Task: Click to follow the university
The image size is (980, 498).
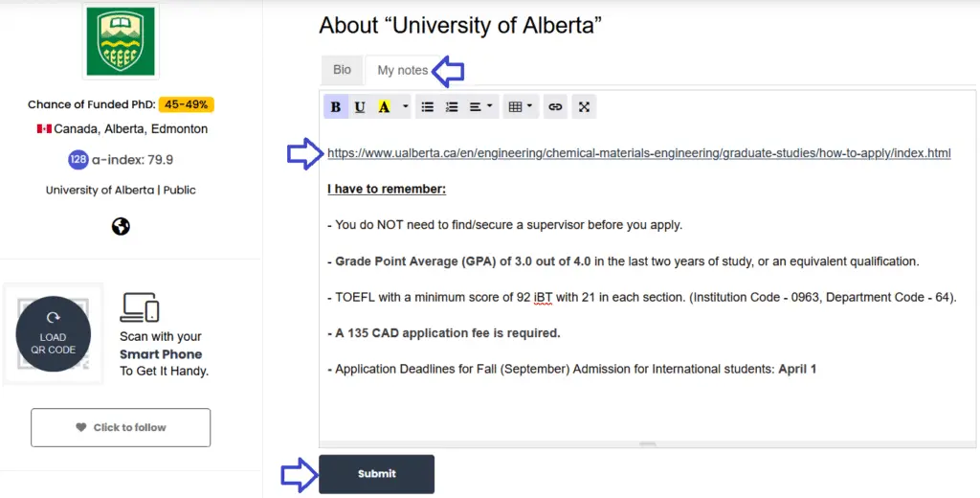Action: (121, 428)
